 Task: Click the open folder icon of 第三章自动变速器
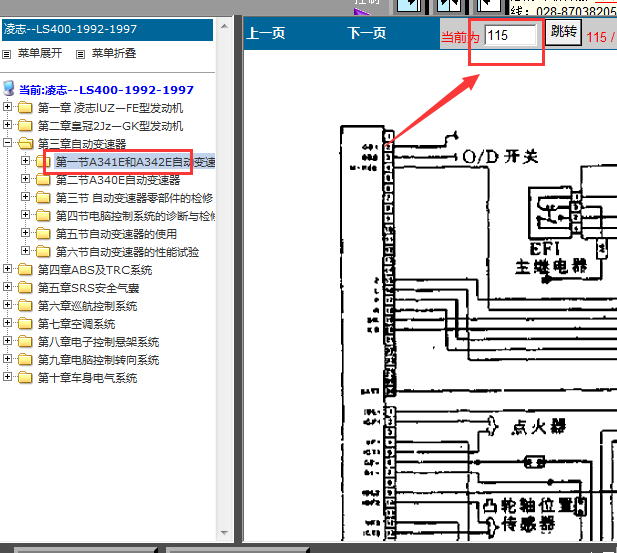[x=26, y=143]
